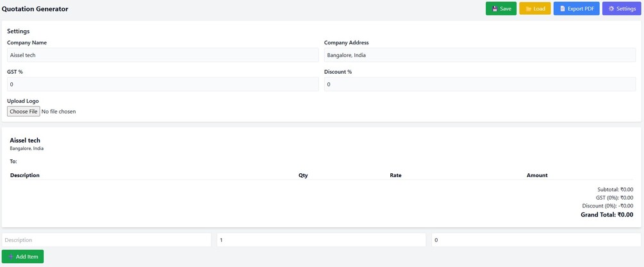This screenshot has width=644, height=267.
Task: Click the Choose File button
Action: (x=24, y=112)
